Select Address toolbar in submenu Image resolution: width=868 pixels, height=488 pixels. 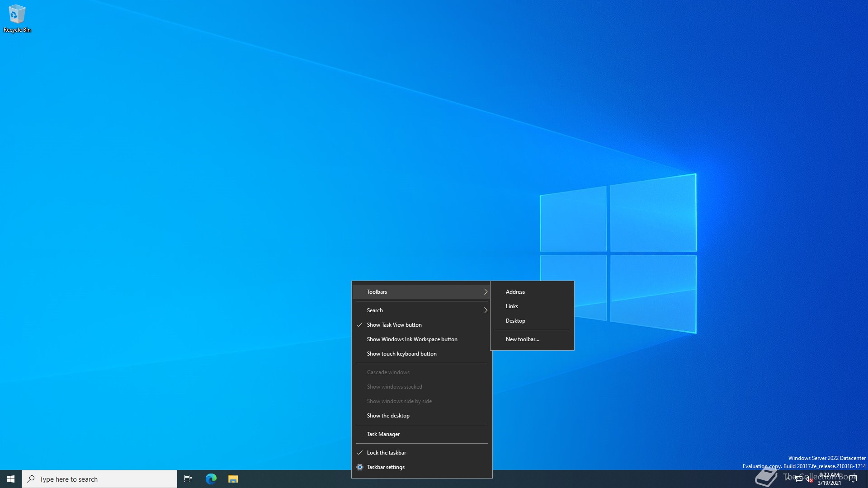pyautogui.click(x=515, y=292)
